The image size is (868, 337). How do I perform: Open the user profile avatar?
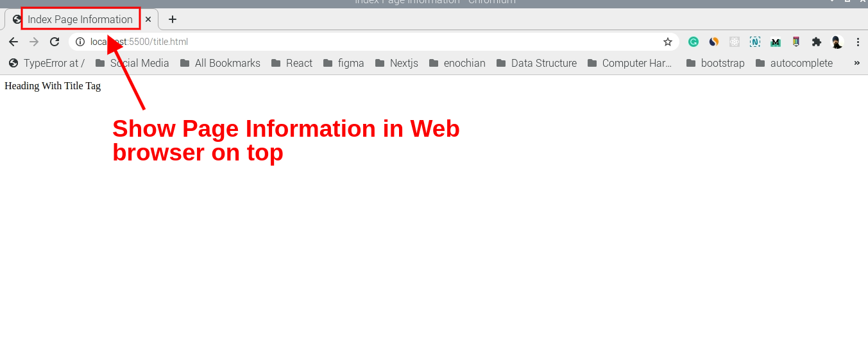tap(837, 42)
